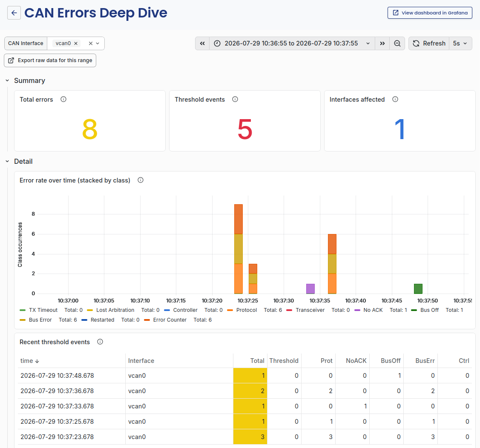
Task: Open the 5s refresh interval dropdown
Action: click(x=460, y=43)
